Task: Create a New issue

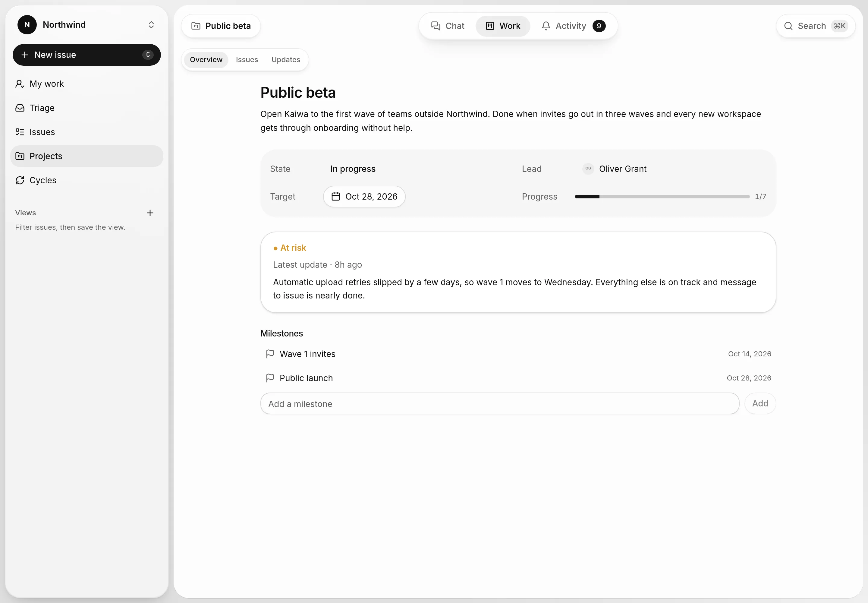Action: click(x=86, y=55)
